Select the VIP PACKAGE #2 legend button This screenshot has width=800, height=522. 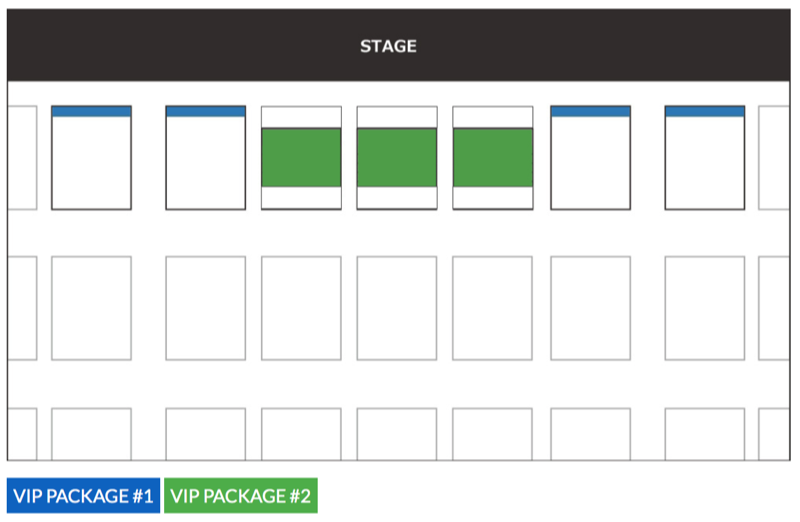click(241, 495)
